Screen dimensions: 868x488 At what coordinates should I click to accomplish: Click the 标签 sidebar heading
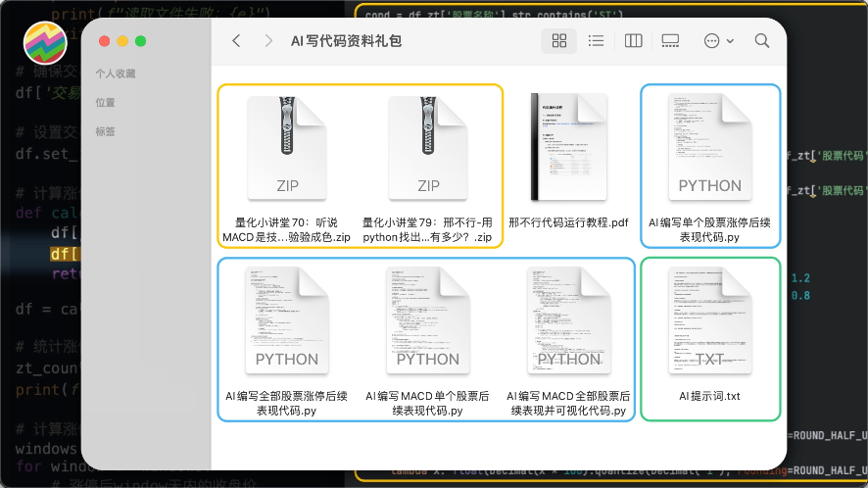click(105, 131)
